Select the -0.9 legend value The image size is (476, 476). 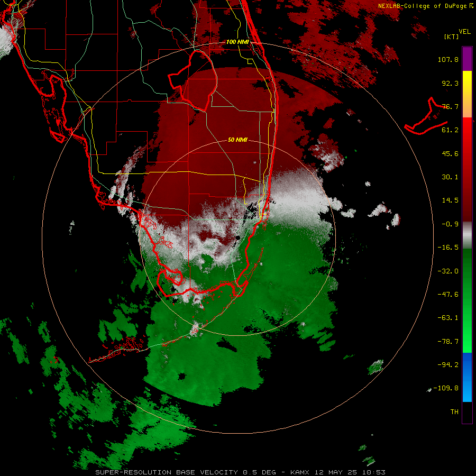tap(450, 224)
